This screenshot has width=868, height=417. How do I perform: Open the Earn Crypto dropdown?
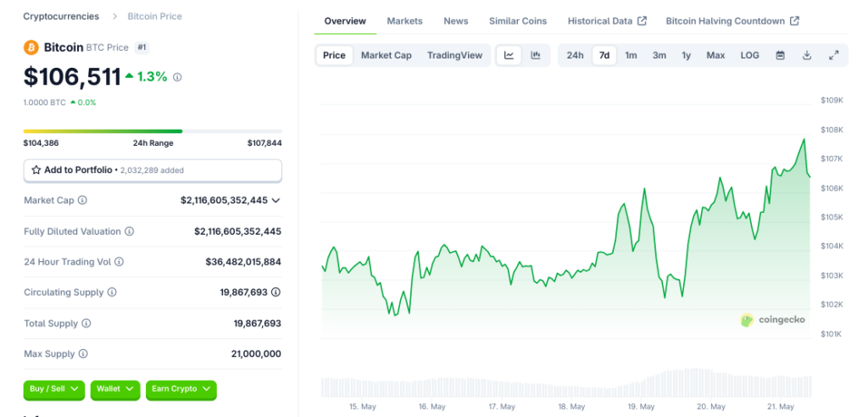[x=181, y=389]
